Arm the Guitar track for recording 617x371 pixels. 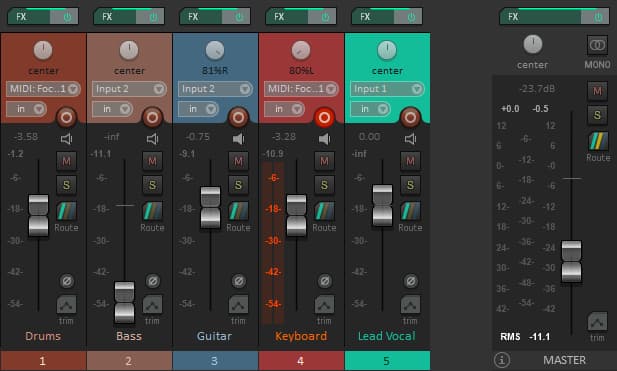[238, 118]
